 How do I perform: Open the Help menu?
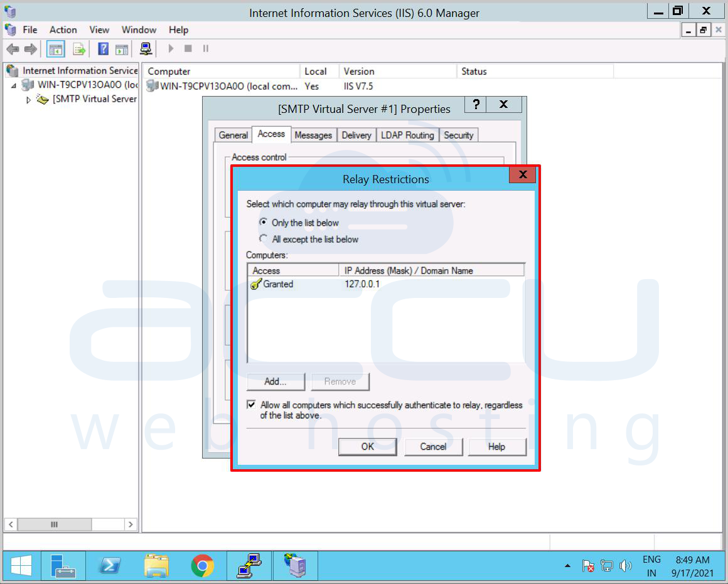coord(178,29)
